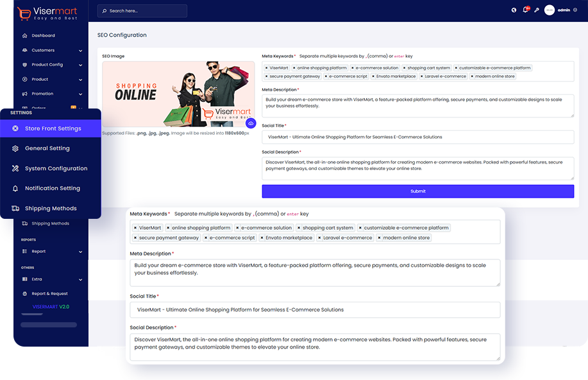The height and width of the screenshot is (380, 588).
Task: Delete 'ViserMart' tag in the enlarged overlay card
Action: (x=135, y=228)
